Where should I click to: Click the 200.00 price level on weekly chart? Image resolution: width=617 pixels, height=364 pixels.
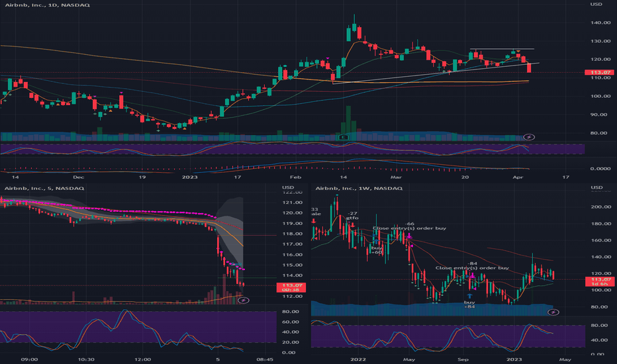coord(602,207)
